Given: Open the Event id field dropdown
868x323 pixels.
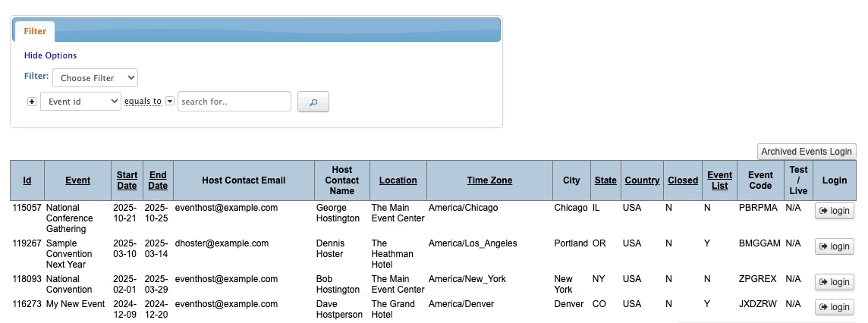Looking at the screenshot, I should click(80, 102).
